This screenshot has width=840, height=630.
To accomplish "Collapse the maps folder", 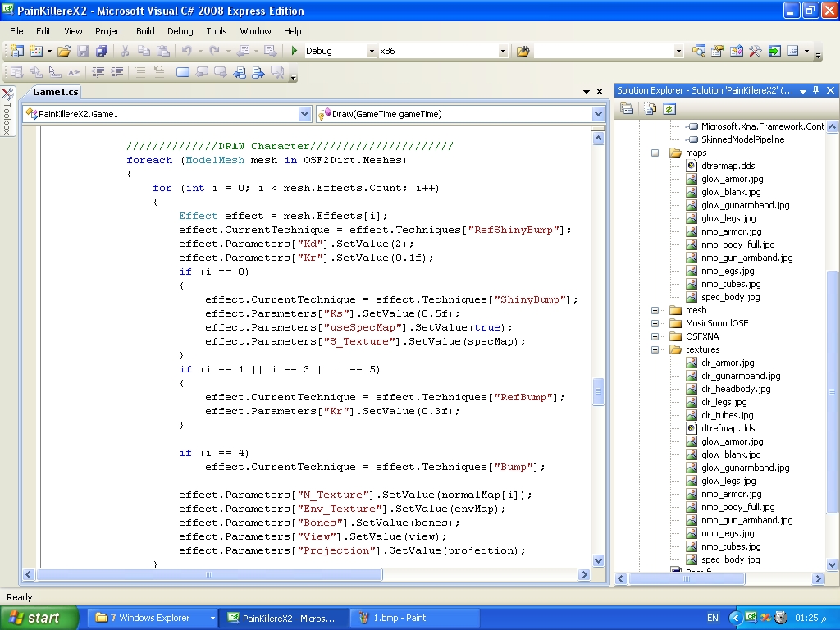I will (x=655, y=153).
